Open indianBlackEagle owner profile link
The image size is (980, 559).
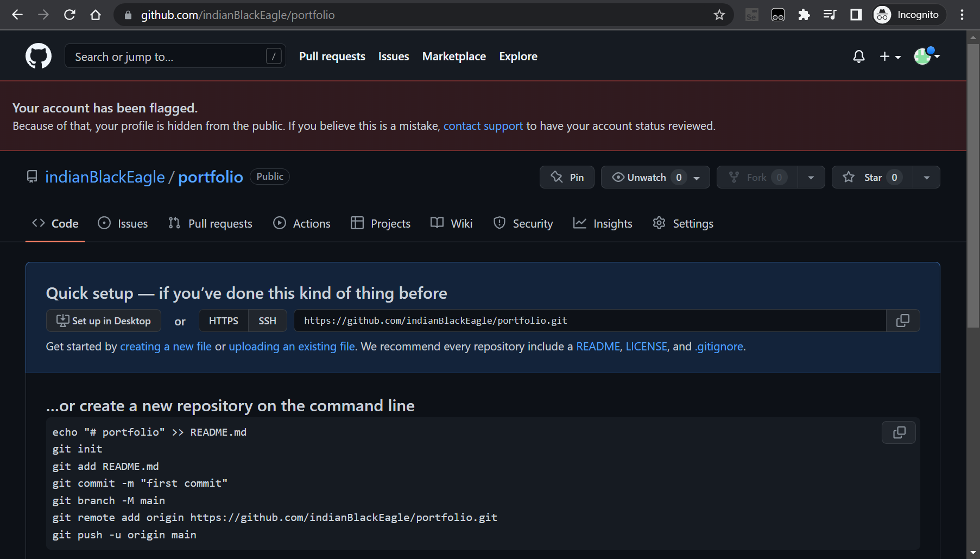point(105,177)
